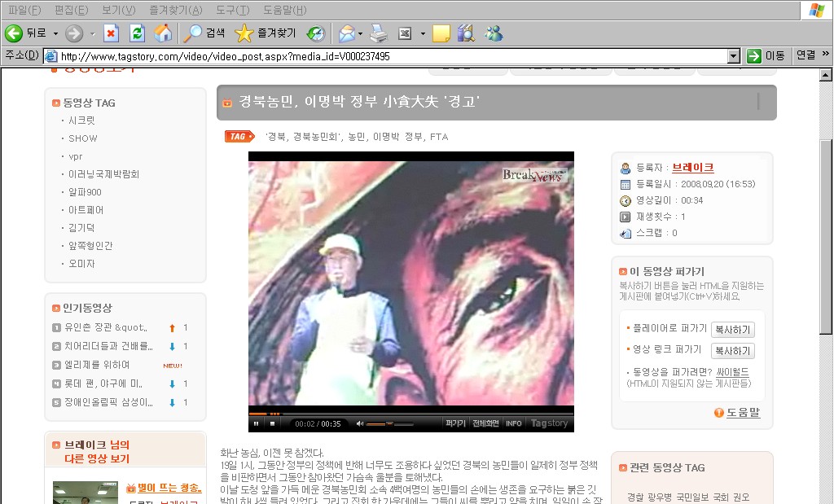Viewport: 834px width, 504px height.
Task: Open the Edit button dropdown arrow in toolbar
Action: (x=422, y=33)
